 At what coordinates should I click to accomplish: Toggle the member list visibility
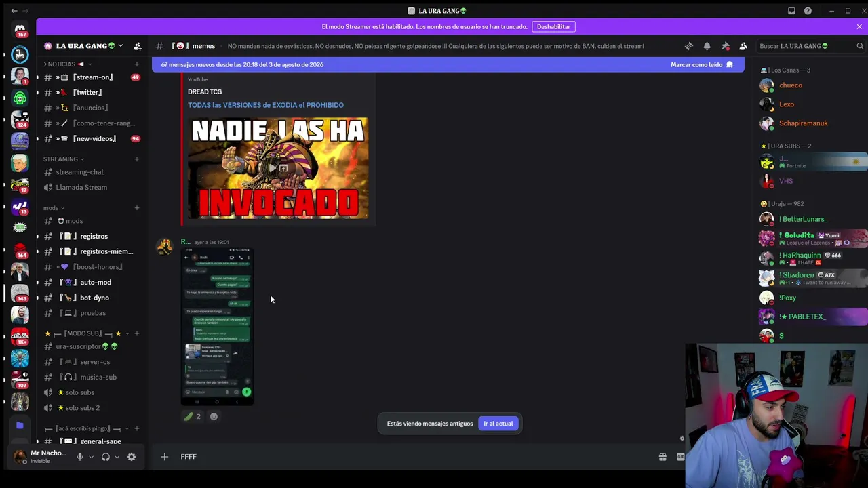pyautogui.click(x=743, y=46)
